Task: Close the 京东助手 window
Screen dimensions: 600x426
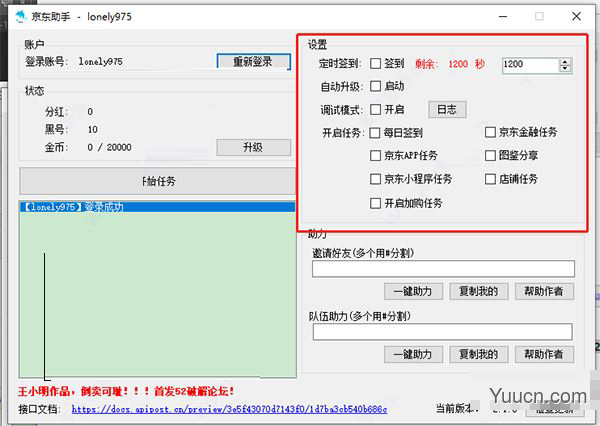Action: [576, 16]
